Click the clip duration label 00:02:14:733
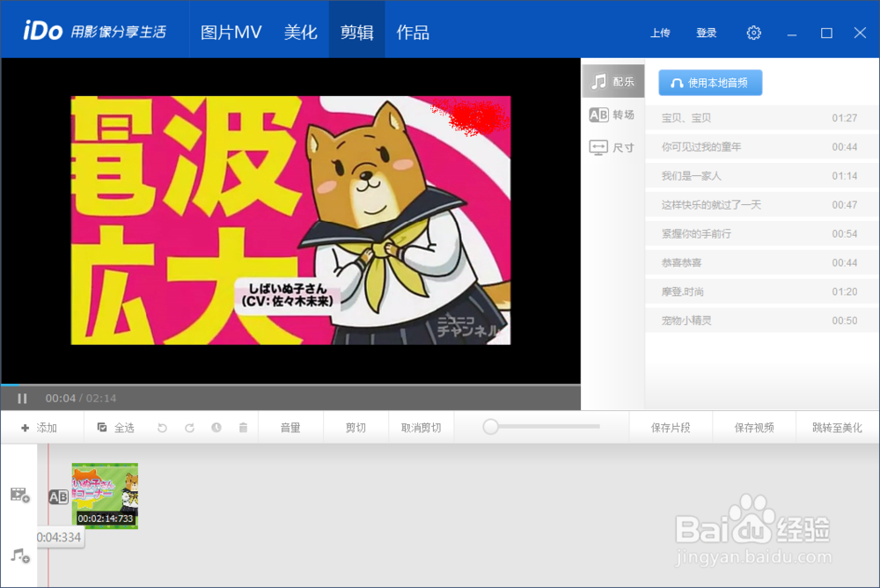Viewport: 880px width, 588px height. coord(106,518)
